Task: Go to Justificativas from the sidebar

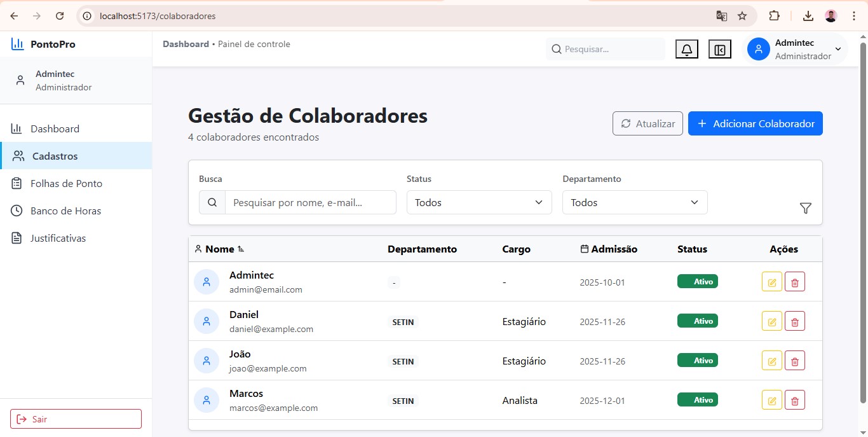Action: coord(57,238)
